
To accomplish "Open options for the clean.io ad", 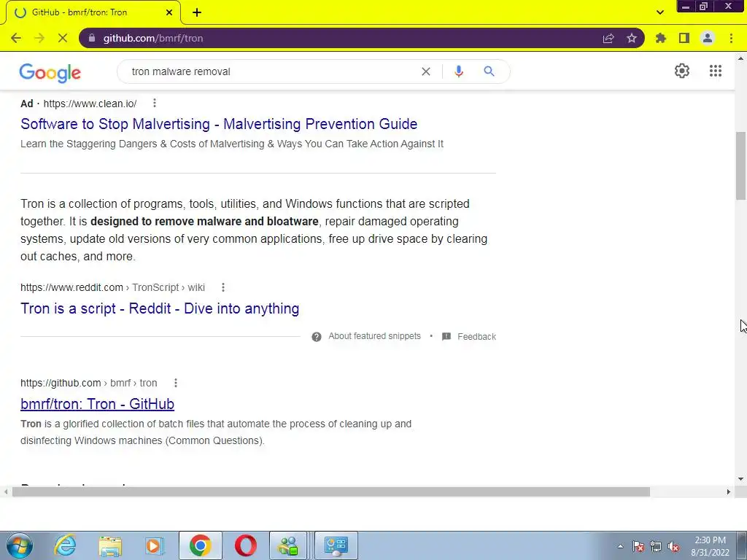I will tap(155, 103).
